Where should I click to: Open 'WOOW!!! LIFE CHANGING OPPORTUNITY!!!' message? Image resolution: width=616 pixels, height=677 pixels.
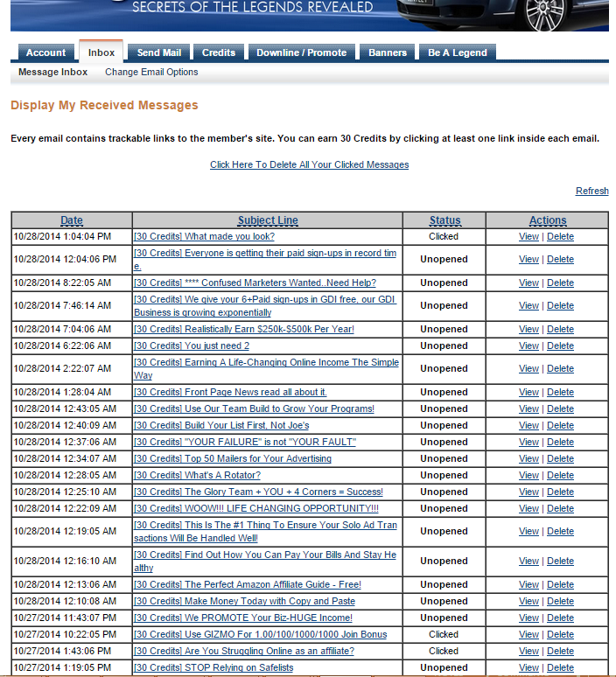[256, 508]
